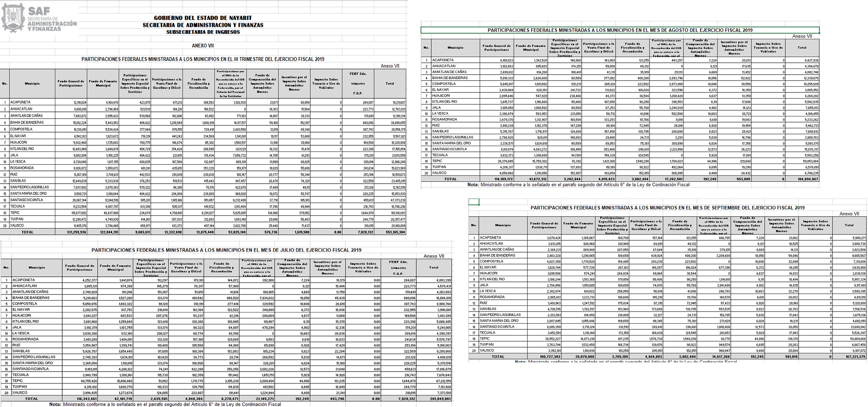Select the total cell 9,603,611

[135, 232]
